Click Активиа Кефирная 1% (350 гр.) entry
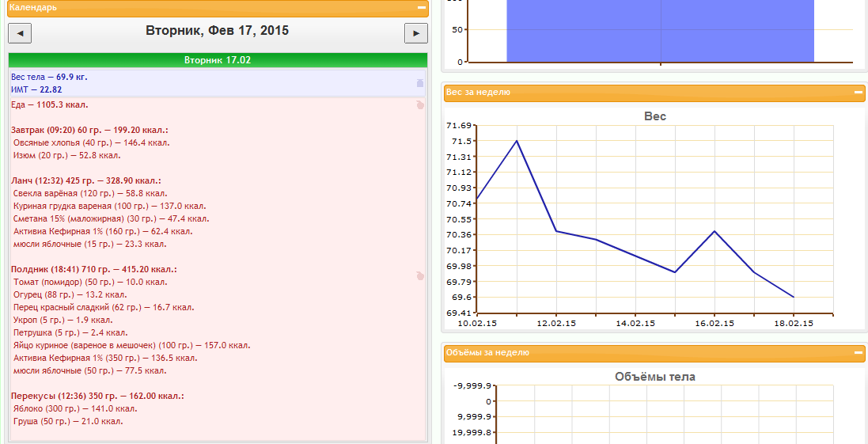 click(x=105, y=359)
